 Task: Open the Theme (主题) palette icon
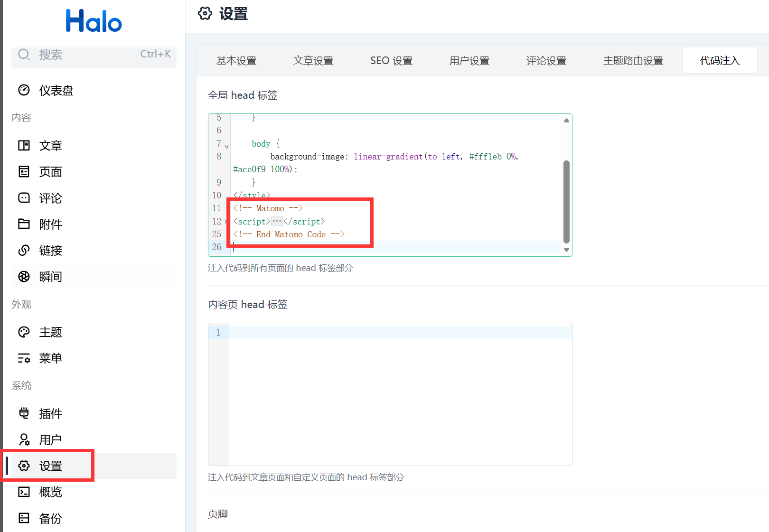pyautogui.click(x=24, y=332)
